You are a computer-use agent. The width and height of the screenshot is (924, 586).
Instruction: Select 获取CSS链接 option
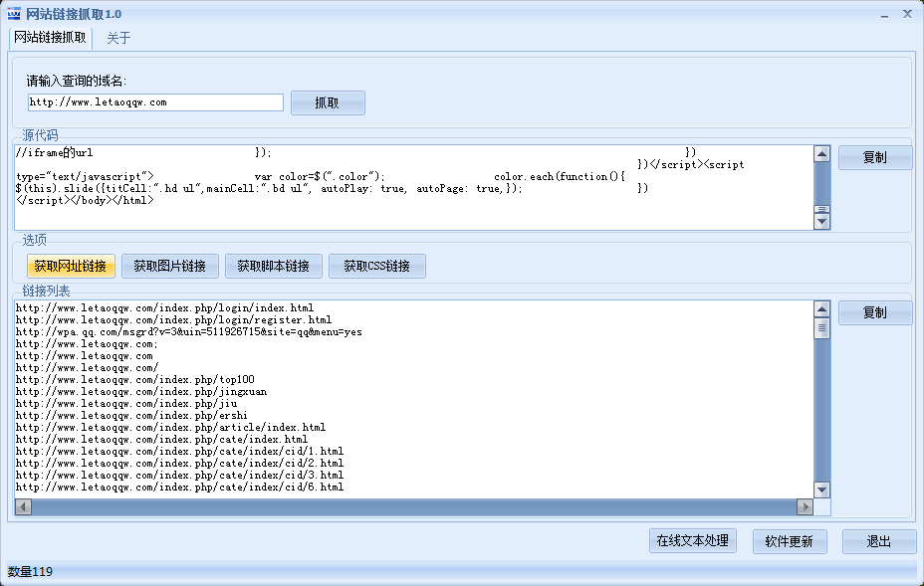[x=377, y=267]
